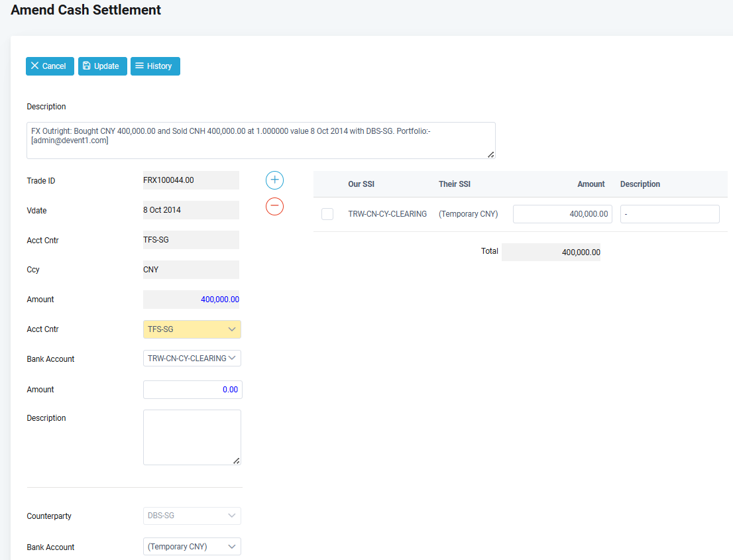Image resolution: width=733 pixels, height=560 pixels.
Task: Click the table row Description field
Action: tap(669, 214)
